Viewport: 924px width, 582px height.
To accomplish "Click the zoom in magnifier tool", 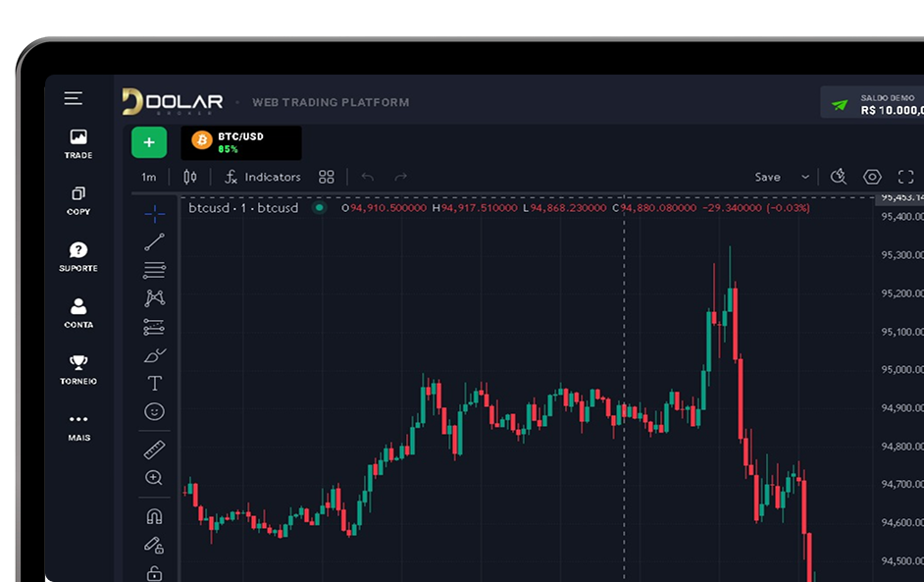I will click(154, 478).
